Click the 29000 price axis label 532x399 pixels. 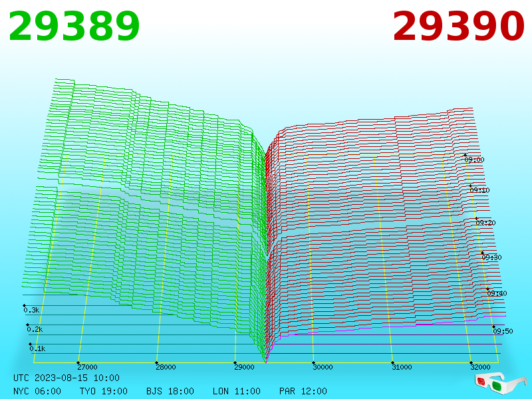[x=244, y=367]
